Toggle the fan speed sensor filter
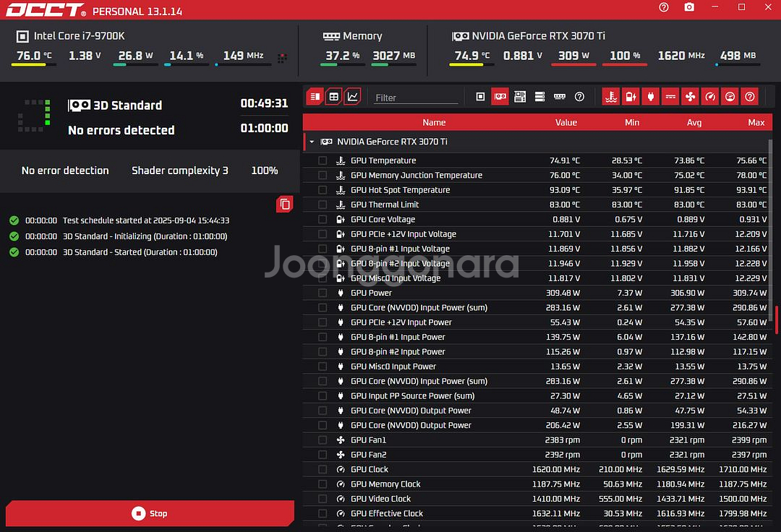 691,97
